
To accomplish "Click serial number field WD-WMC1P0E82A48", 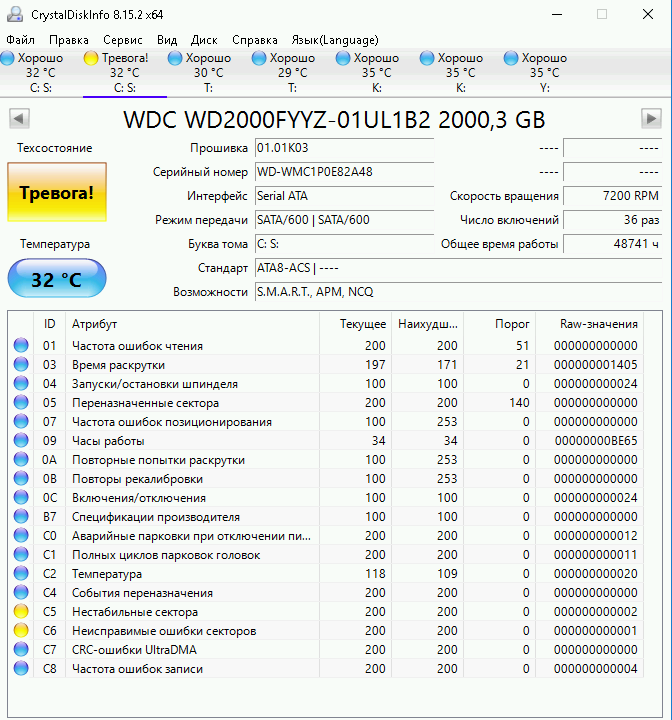I will click(344, 172).
